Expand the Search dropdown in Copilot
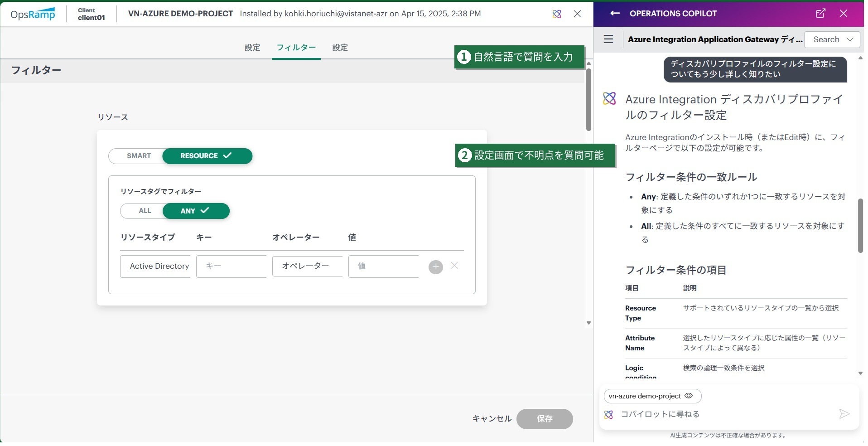 (832, 39)
